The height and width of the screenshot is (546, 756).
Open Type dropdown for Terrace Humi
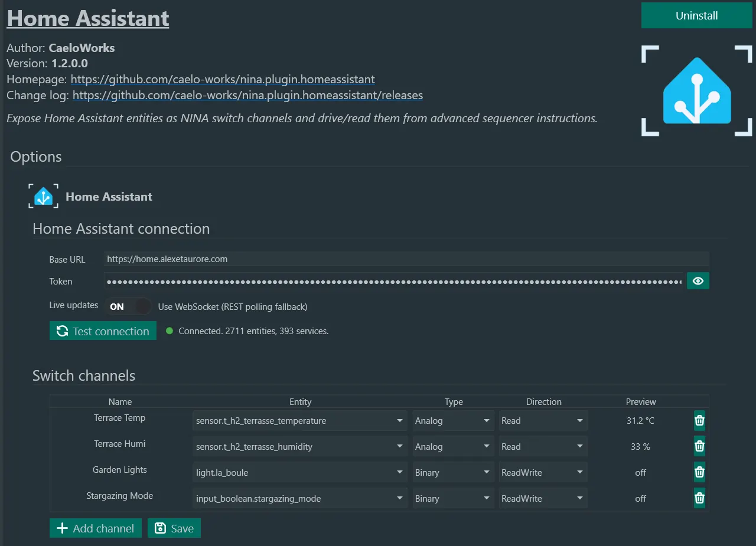click(x=454, y=447)
